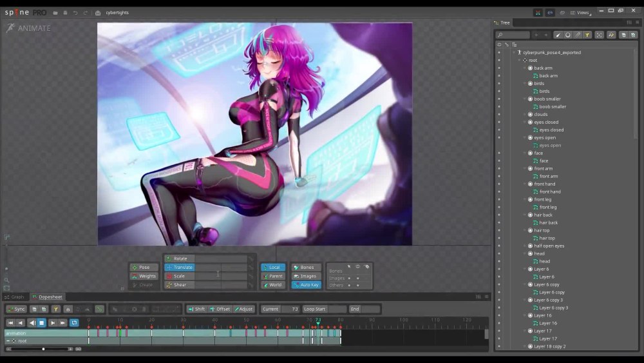Click the dopesheet yellow filter funnel icon
This screenshot has width=644, height=363.
(x=56, y=309)
